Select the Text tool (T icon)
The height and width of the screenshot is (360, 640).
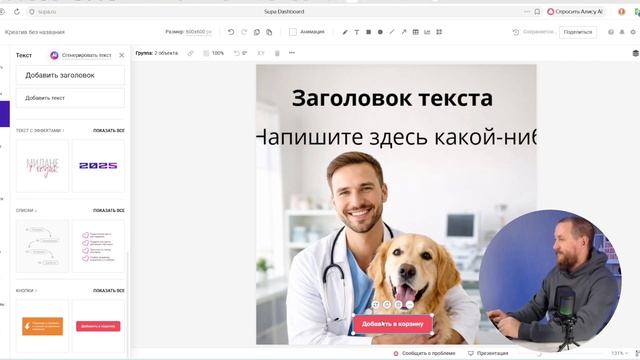(357, 32)
